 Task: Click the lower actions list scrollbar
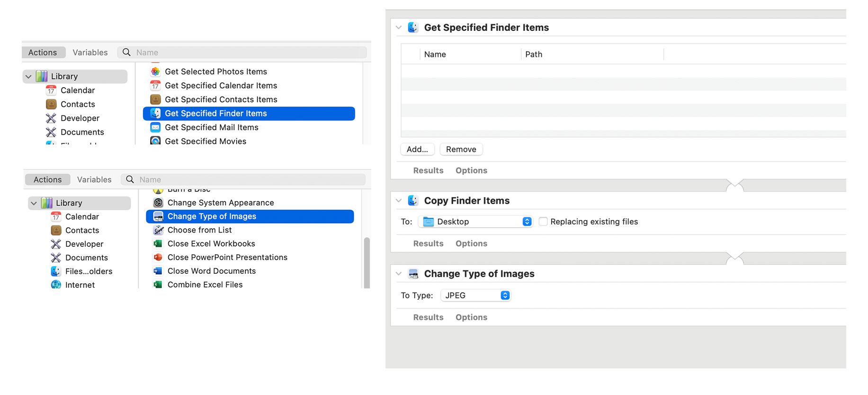[x=367, y=263]
